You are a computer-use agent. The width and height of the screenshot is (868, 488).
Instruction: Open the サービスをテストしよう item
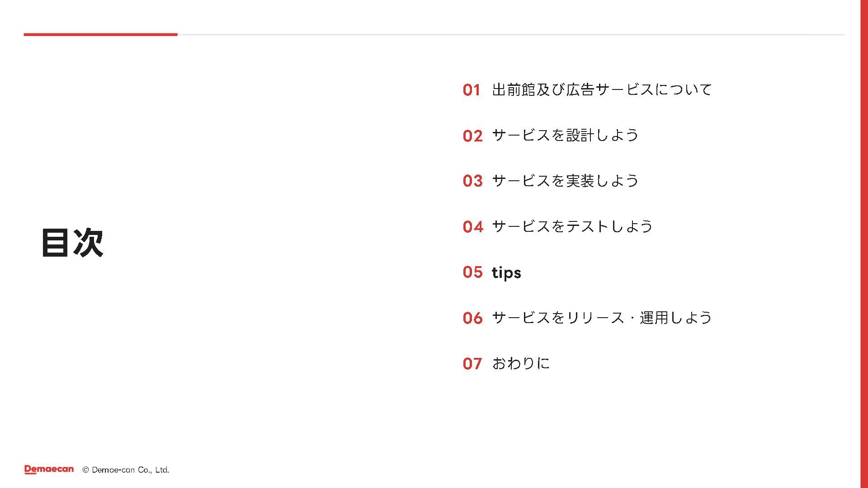pos(572,226)
